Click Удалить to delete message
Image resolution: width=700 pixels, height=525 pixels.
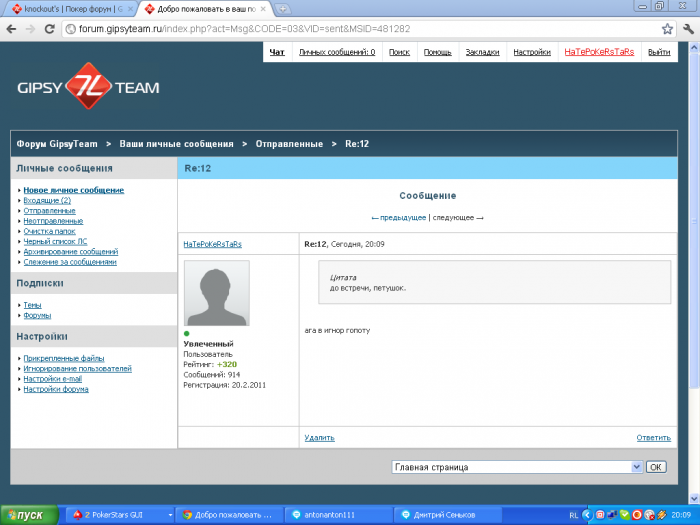point(319,438)
